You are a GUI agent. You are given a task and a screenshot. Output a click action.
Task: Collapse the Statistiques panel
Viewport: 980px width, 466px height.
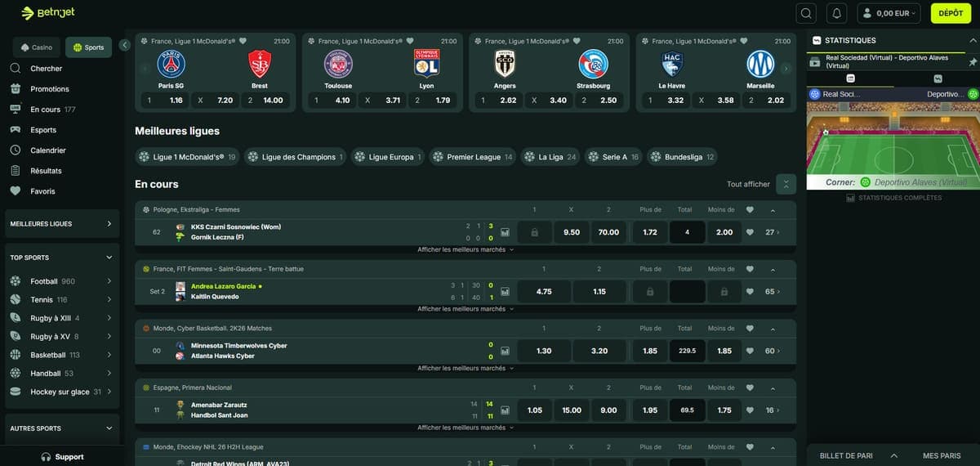pyautogui.click(x=971, y=40)
